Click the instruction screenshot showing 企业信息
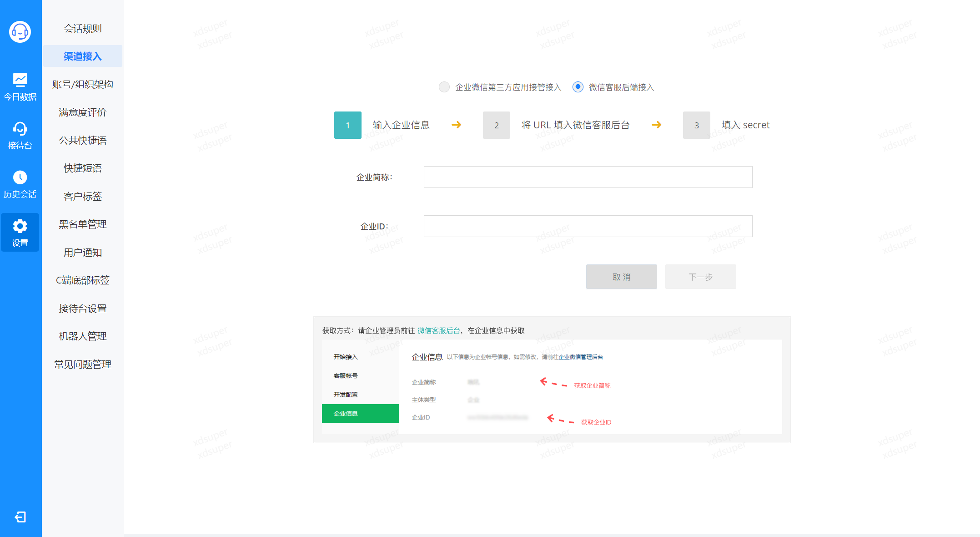 click(x=552, y=387)
